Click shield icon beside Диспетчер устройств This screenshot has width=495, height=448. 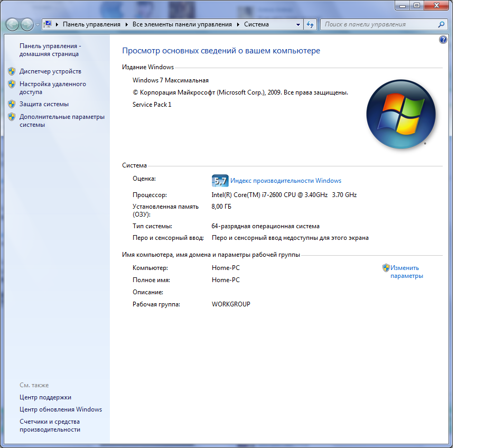(x=12, y=71)
